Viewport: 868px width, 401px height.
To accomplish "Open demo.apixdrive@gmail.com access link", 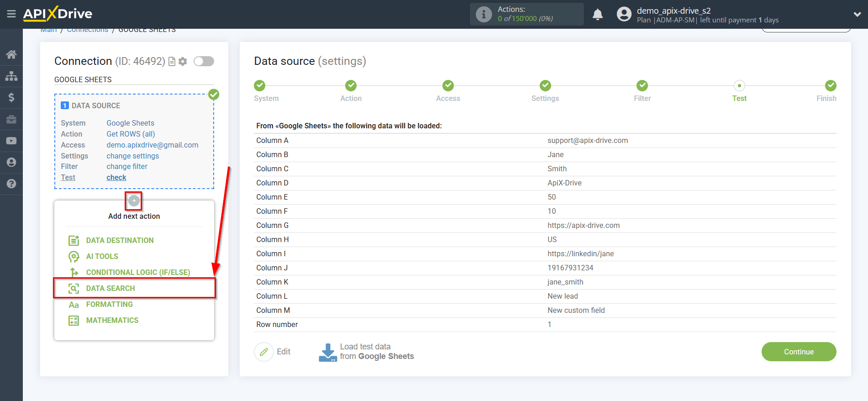I will click(x=153, y=145).
